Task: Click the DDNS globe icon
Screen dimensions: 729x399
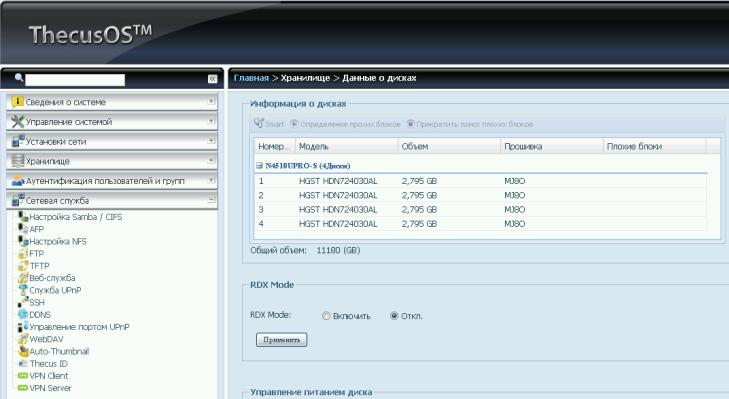Action: click(23, 315)
